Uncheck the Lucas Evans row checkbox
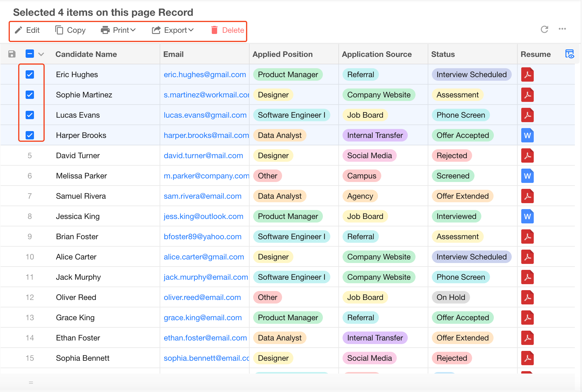 (30, 115)
